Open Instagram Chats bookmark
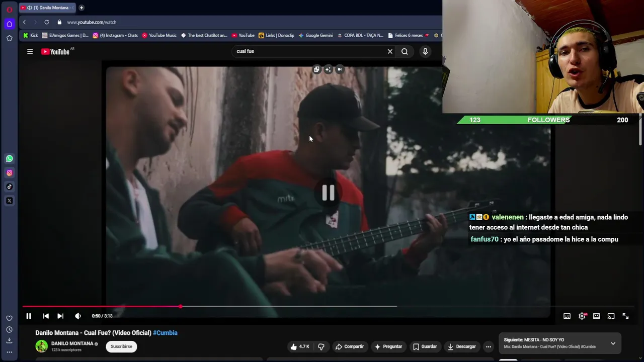This screenshot has width=644, height=362. [115, 35]
